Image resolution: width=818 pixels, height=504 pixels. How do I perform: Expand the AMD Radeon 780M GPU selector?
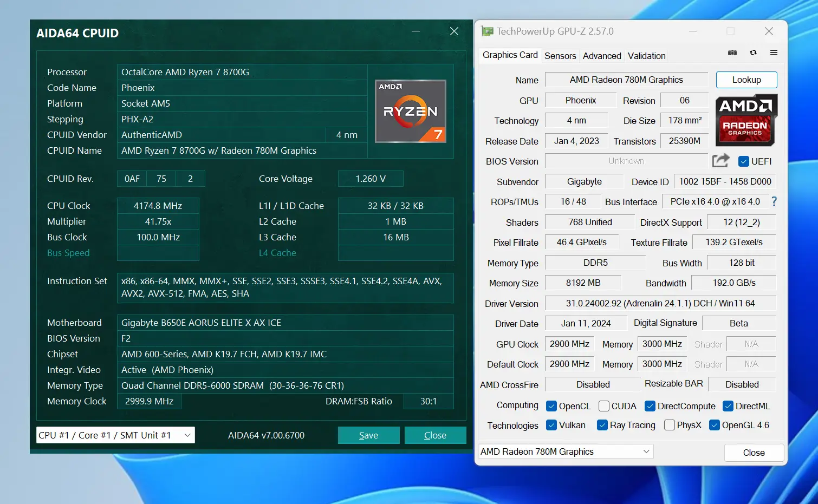[x=566, y=451]
